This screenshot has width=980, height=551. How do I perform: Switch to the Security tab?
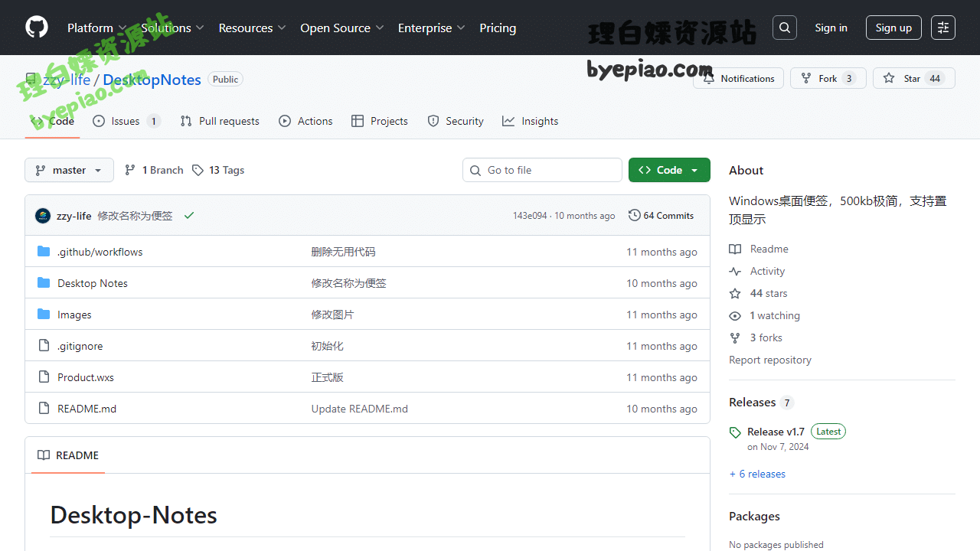click(456, 121)
